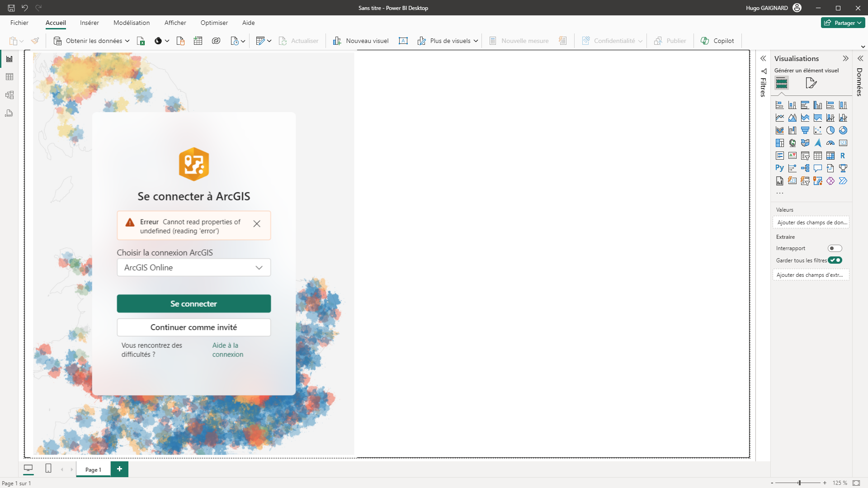Open the DAX query view

point(9,114)
